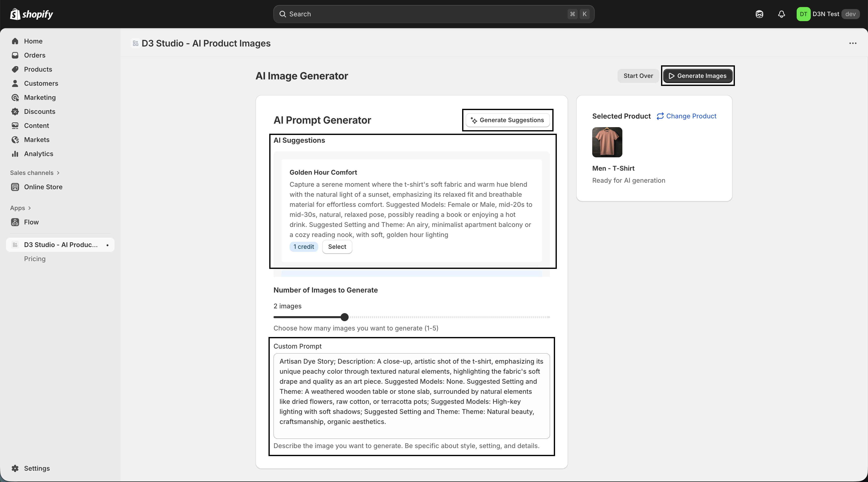Click into the Custom Prompt text area
The height and width of the screenshot is (482, 868).
click(411, 396)
